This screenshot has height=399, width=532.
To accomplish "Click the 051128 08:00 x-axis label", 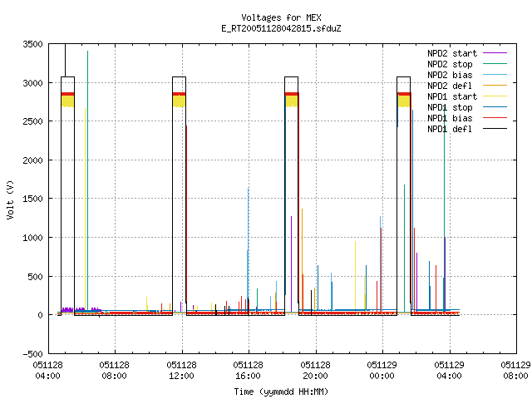I will [x=115, y=371].
